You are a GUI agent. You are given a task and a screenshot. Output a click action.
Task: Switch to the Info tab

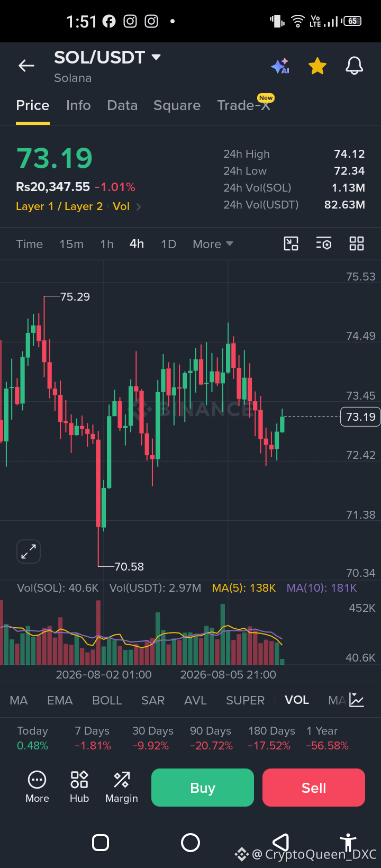click(78, 105)
